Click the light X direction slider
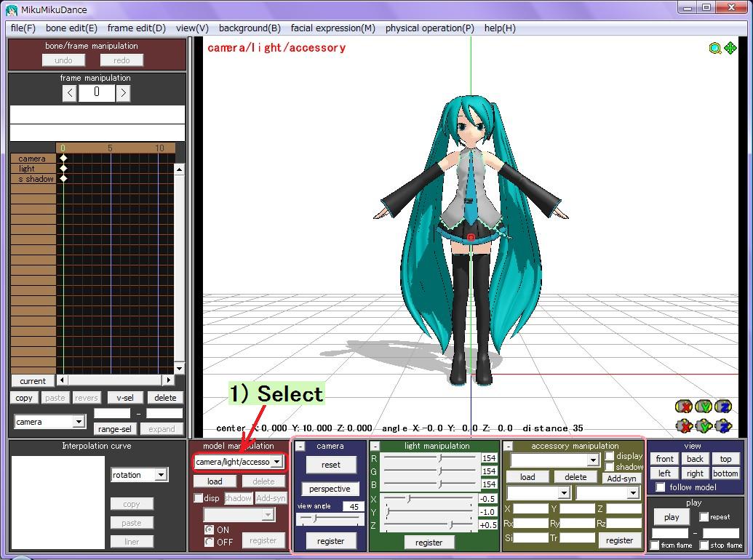The width and height of the screenshot is (753, 560). (428, 499)
